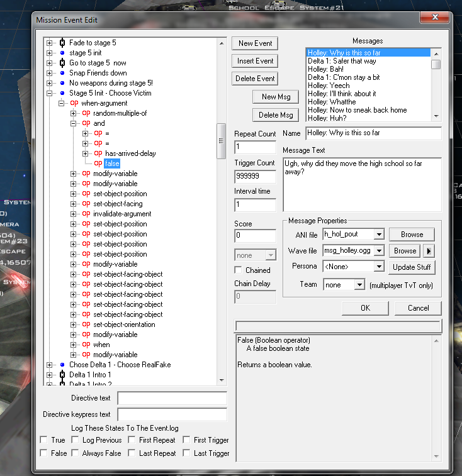This screenshot has width=462, height=476.
Task: Click blue dot icon beside stage 5 init
Action: [62, 53]
